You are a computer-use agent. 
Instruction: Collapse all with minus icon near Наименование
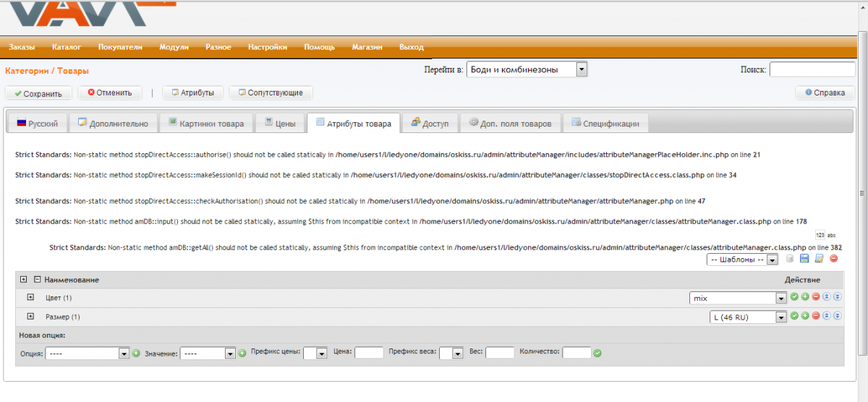(37, 279)
